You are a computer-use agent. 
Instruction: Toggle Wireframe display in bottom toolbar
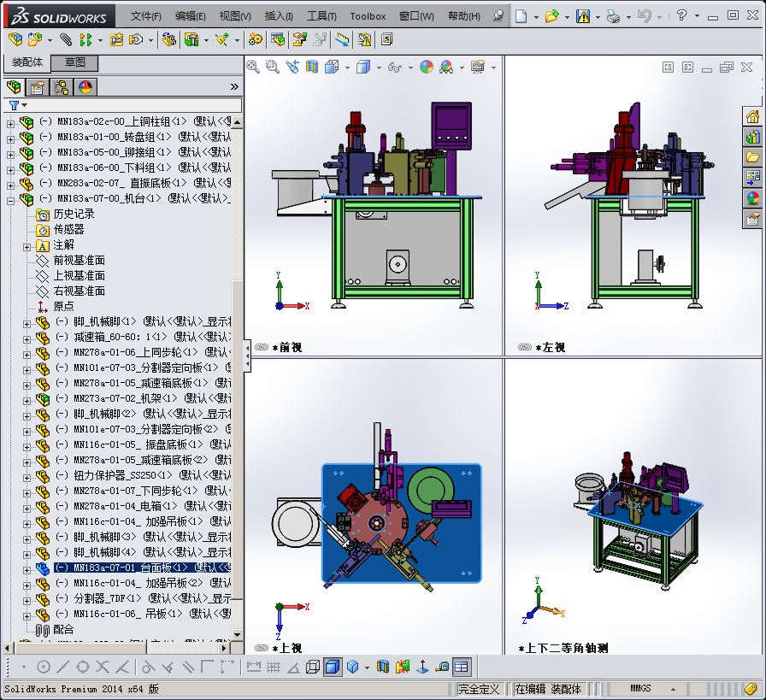[x=313, y=667]
